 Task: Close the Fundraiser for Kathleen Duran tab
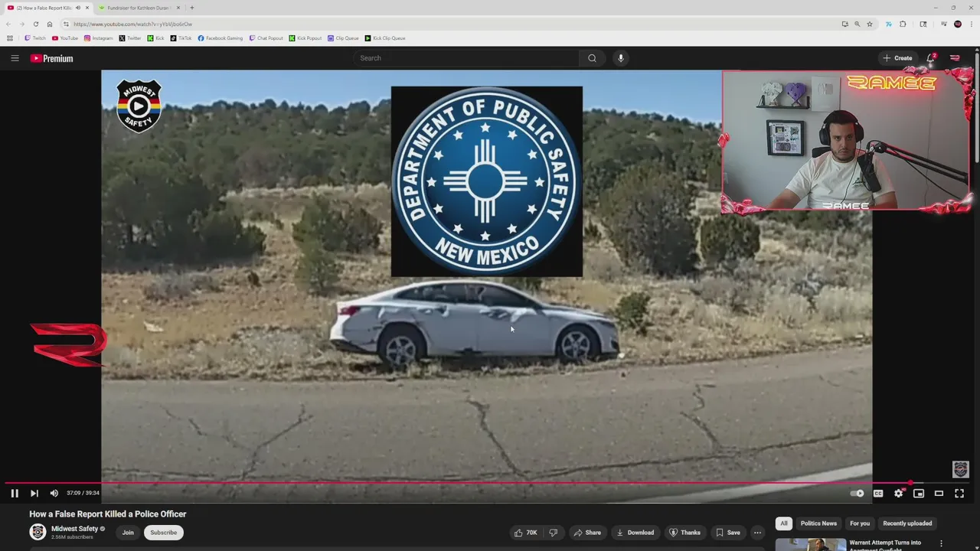[178, 8]
